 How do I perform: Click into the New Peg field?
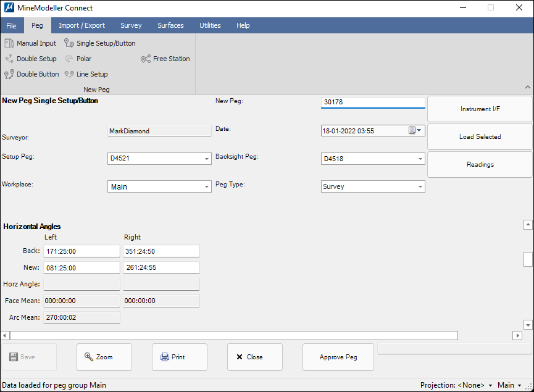click(373, 102)
